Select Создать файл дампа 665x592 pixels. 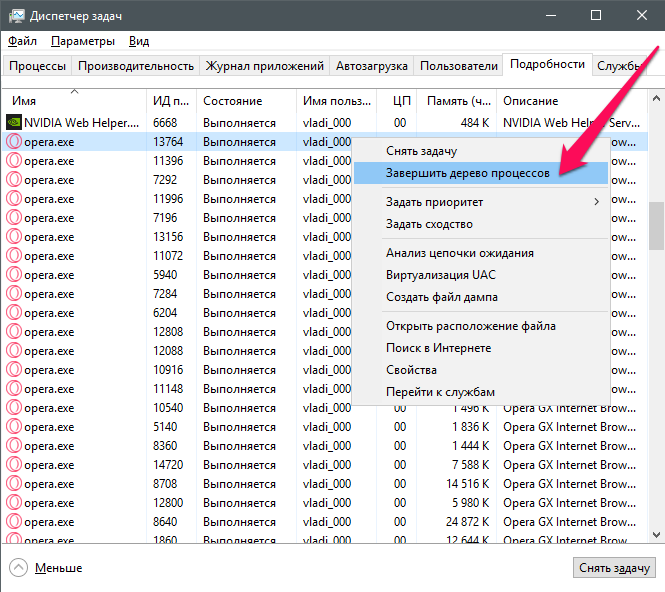(481, 297)
